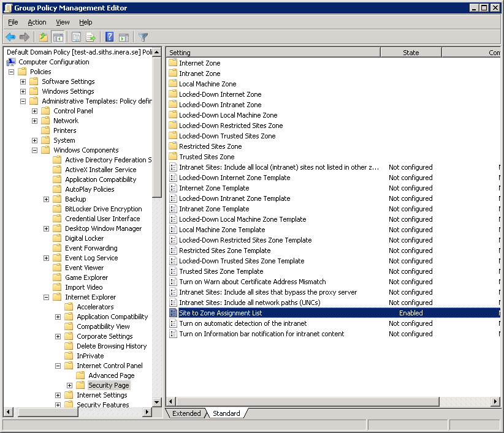Screen dimensions: 504x433
Task: Click the policy icon of Site to Zone Assignment List
Action: click(x=174, y=313)
